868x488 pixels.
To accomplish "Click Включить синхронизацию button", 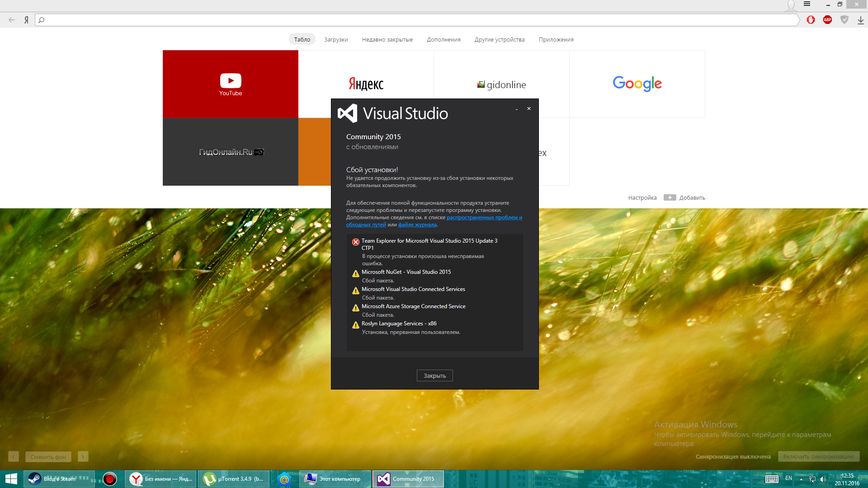I will point(819,456).
